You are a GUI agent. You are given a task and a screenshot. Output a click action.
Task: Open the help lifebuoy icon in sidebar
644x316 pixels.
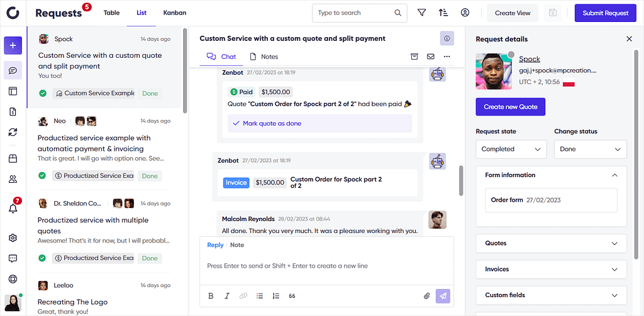tap(13, 279)
